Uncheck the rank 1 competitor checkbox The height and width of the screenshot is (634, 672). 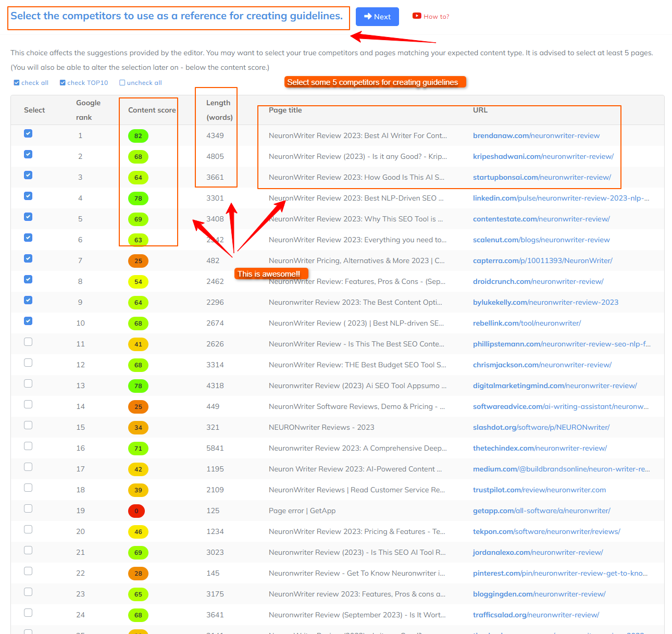[x=28, y=133]
